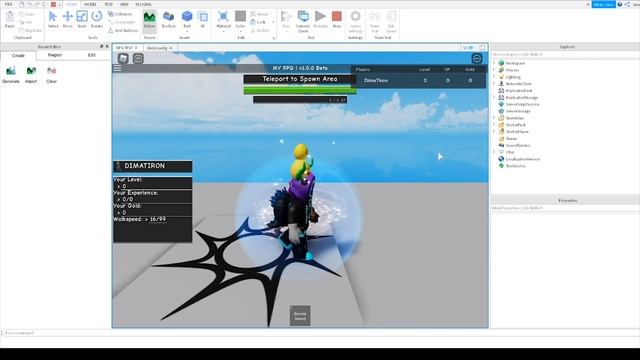Open the in-game chat icon
Screen dimensions: 640x360
138,58
